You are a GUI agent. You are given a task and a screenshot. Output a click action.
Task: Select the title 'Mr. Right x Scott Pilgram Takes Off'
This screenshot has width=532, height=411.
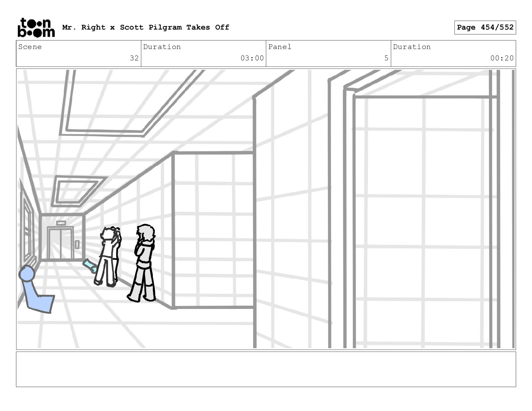point(146,27)
